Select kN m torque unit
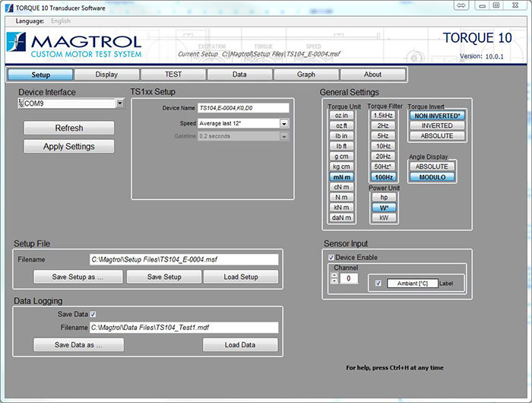The image size is (532, 403). 342,208
